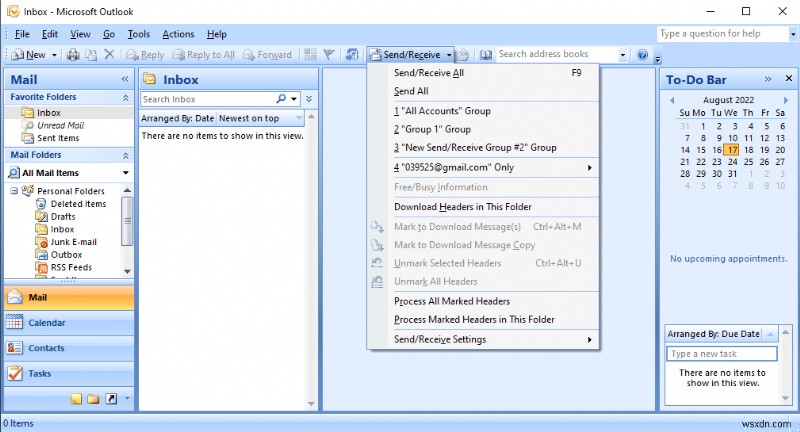Click the Type a question for help box
The width and height of the screenshot is (800, 432).
click(x=723, y=34)
